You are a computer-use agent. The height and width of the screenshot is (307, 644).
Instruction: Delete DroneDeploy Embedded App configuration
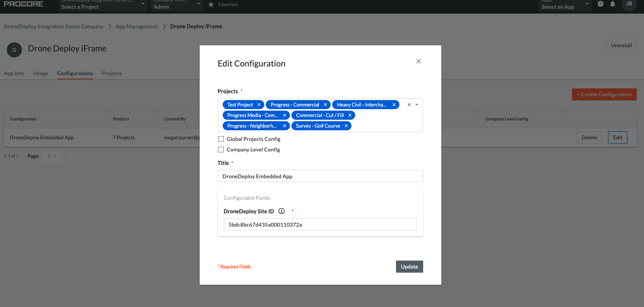589,137
